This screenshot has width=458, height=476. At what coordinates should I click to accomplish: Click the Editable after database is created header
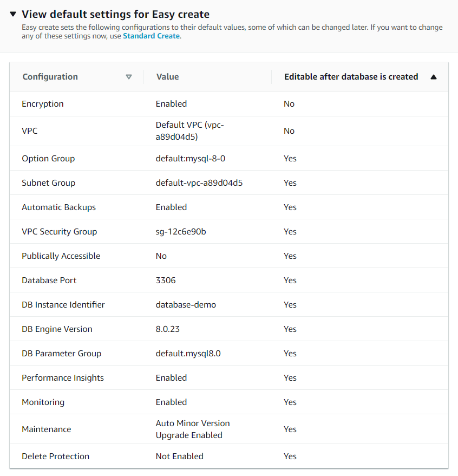[x=351, y=77]
